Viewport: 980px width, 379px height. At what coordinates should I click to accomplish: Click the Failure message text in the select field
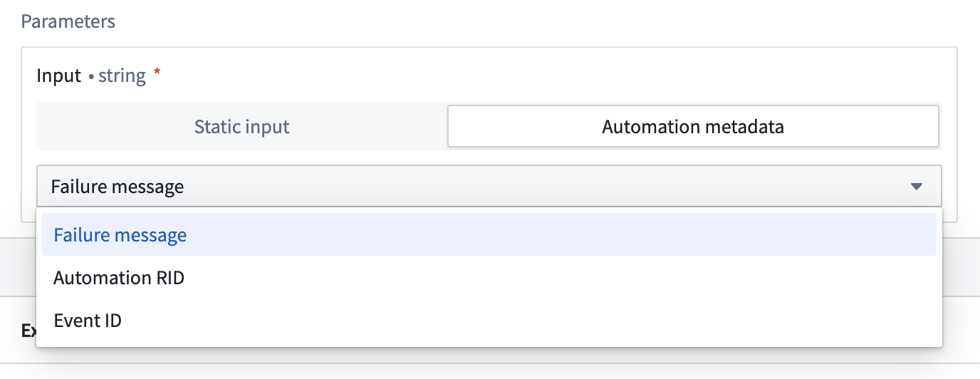[x=118, y=187]
